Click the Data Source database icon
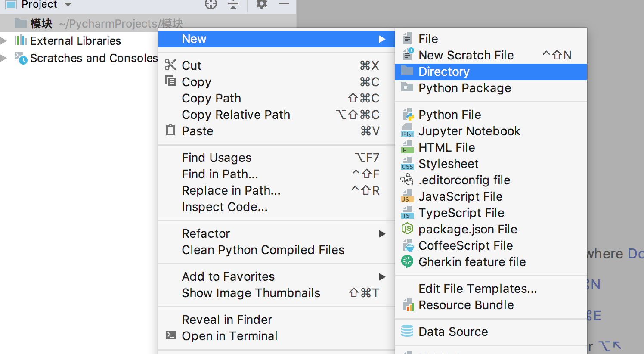 click(x=407, y=332)
